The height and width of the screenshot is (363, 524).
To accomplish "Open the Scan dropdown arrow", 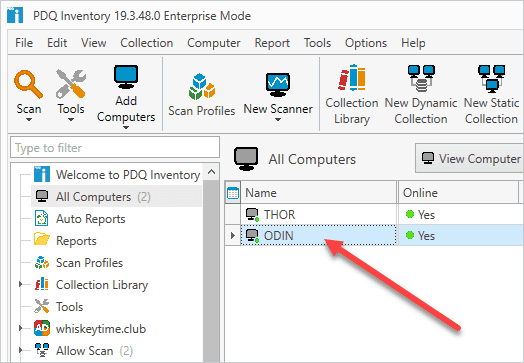I will tap(29, 120).
